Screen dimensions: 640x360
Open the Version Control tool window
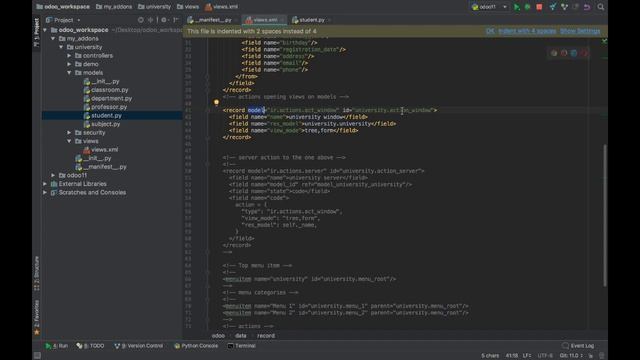(138, 346)
